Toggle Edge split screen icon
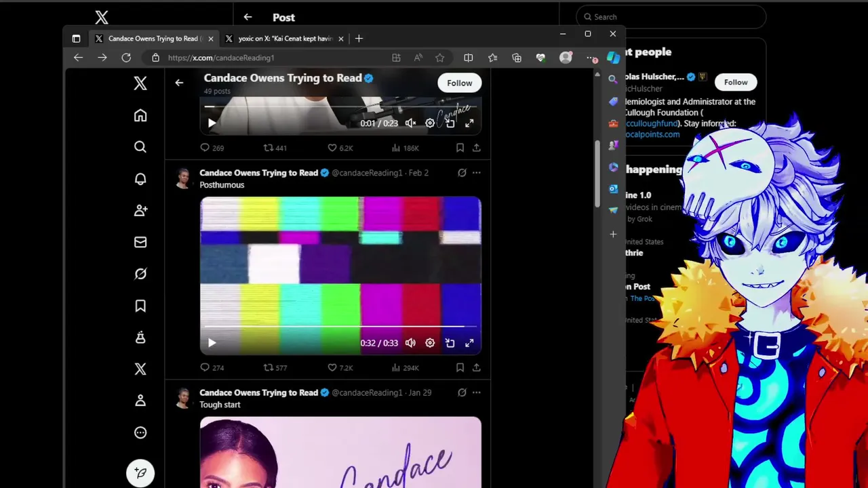This screenshot has width=868, height=488. 468,58
